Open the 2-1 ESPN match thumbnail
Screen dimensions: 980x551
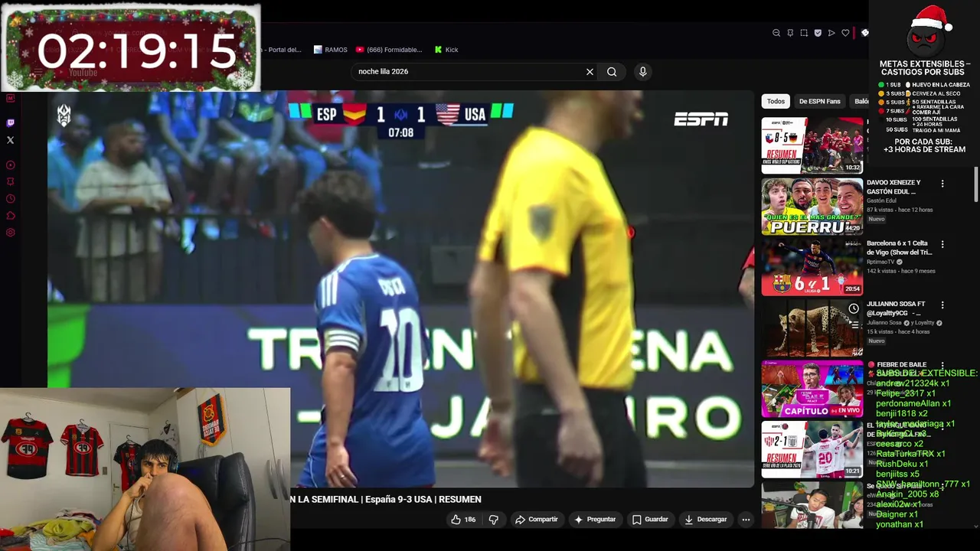pos(812,449)
